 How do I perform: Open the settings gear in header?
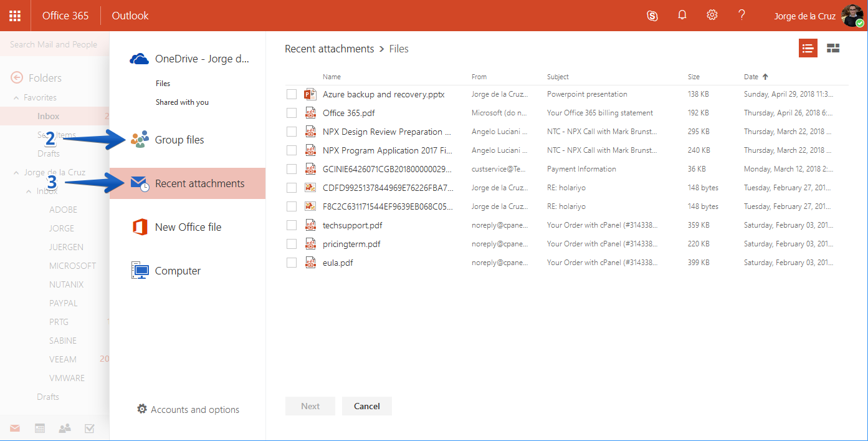(x=712, y=15)
